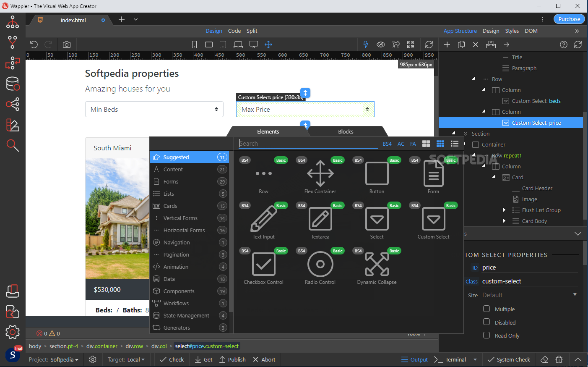This screenshot has width=588, height=367.
Task: Switch to Code view
Action: tap(234, 31)
